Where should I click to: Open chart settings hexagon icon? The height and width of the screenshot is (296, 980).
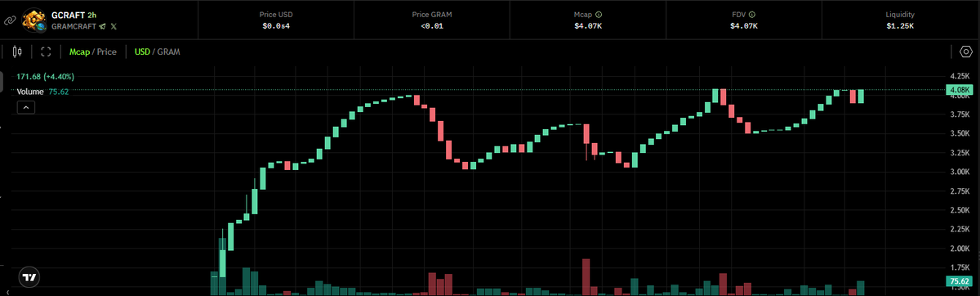pos(965,52)
